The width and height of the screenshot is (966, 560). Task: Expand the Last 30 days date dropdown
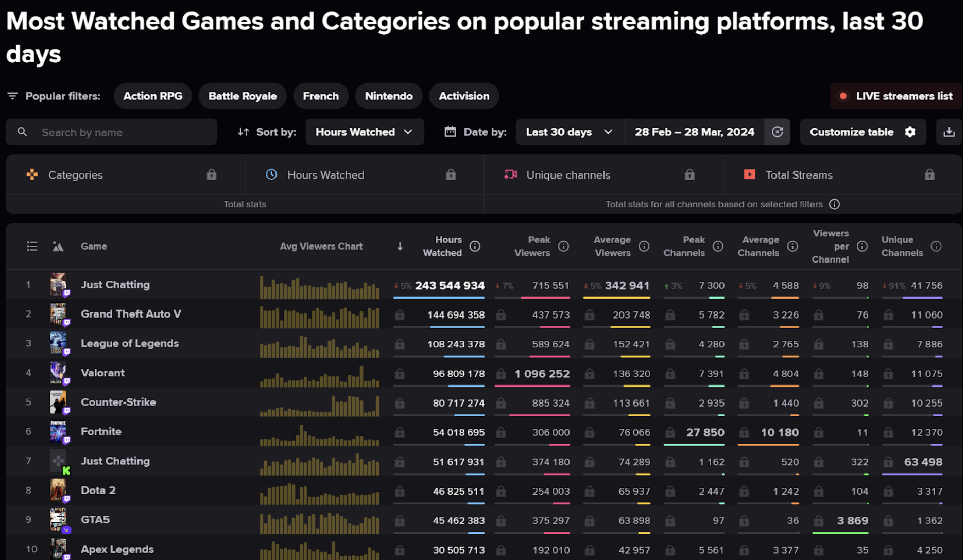[x=569, y=132]
